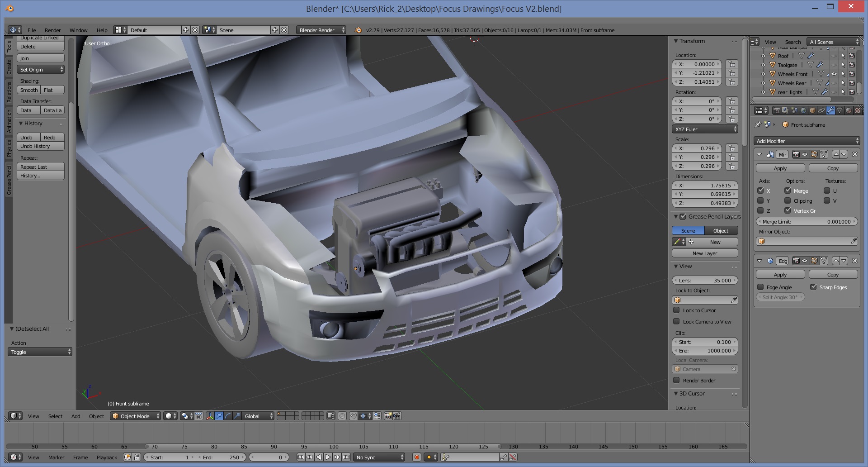Disable the Sharp Edges checkbox
Viewport: 868px width, 467px height.
813,287
